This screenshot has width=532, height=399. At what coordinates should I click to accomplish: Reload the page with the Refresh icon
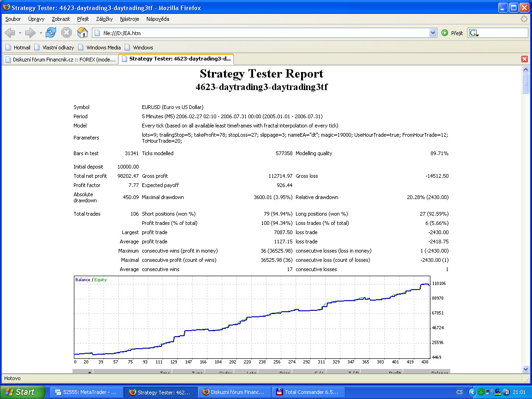coord(51,32)
